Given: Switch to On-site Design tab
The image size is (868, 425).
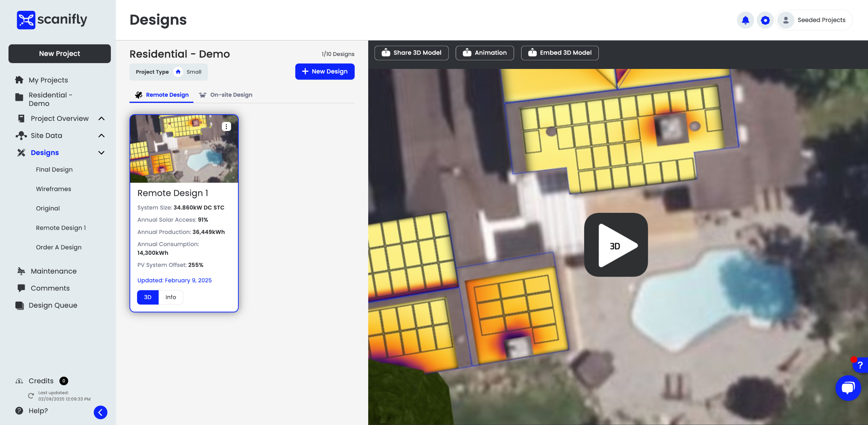Looking at the screenshot, I should [x=226, y=95].
